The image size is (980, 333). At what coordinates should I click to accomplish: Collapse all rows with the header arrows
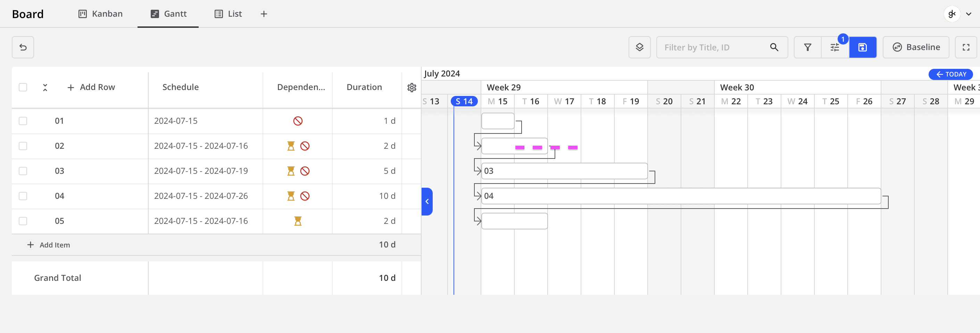click(45, 87)
